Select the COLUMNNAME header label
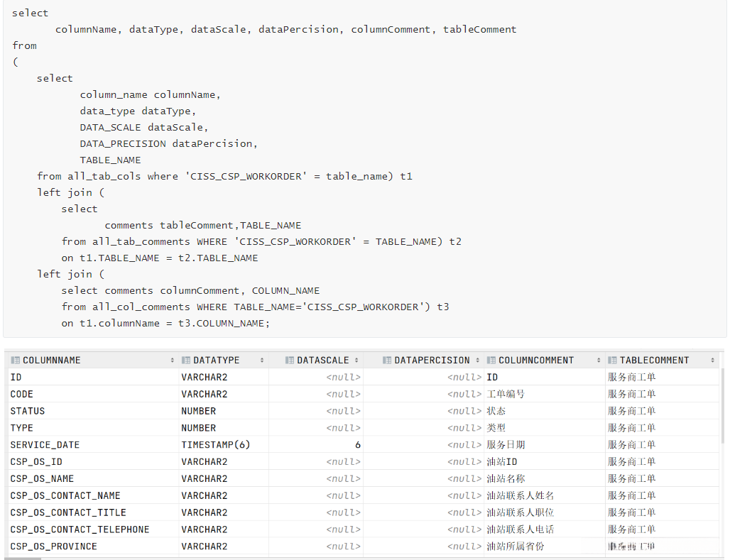 tap(52, 361)
